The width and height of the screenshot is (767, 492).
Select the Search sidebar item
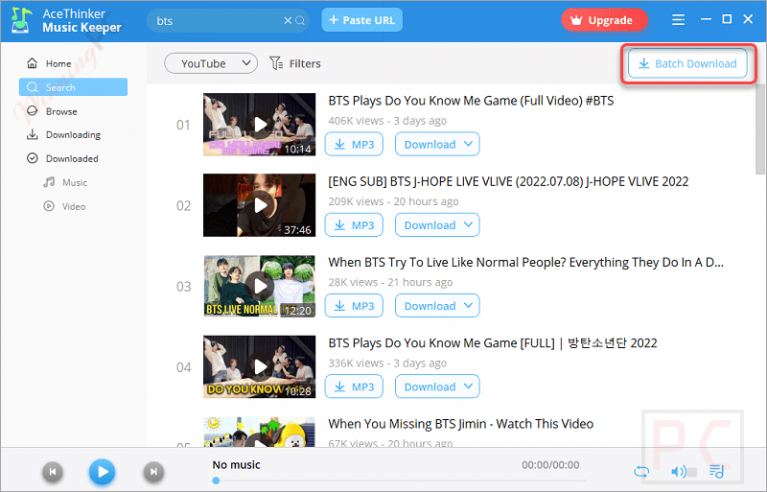73,87
